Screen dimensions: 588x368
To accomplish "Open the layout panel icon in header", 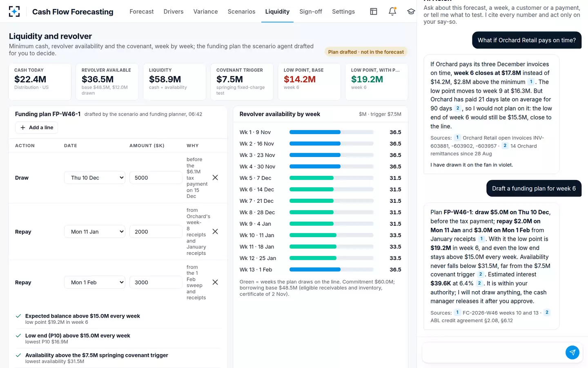I will tap(374, 11).
